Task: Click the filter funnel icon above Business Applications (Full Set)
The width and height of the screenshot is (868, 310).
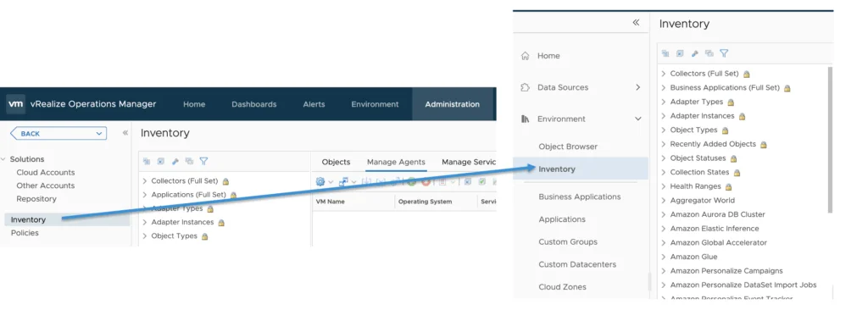Action: pyautogui.click(x=724, y=53)
